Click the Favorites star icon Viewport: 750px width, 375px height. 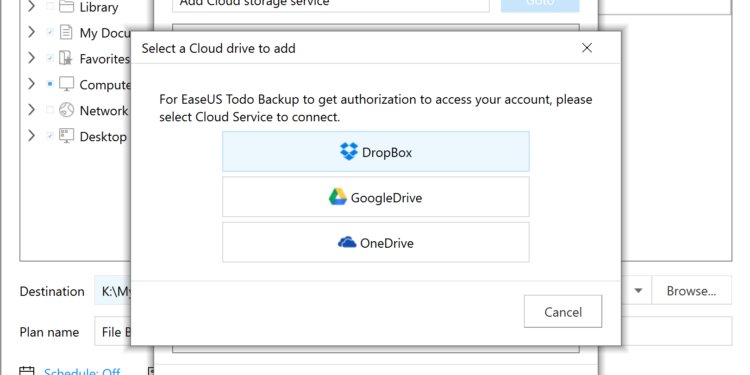pyautogui.click(x=66, y=58)
